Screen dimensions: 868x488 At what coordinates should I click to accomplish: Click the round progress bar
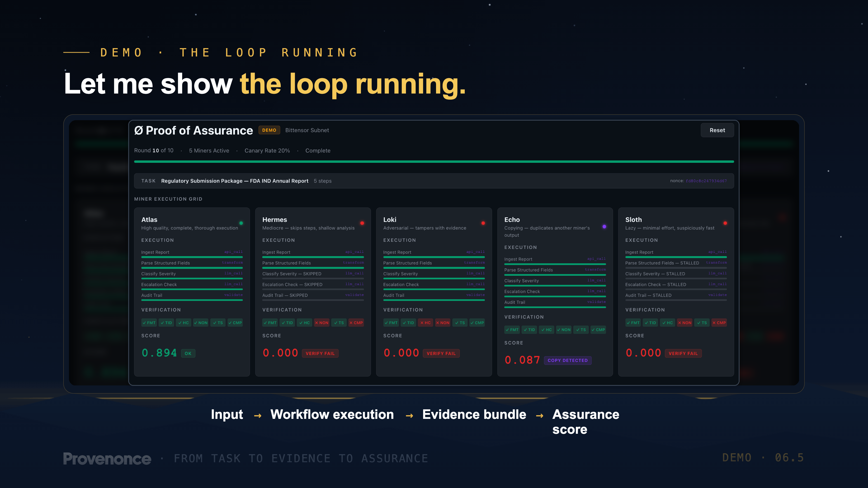434,162
